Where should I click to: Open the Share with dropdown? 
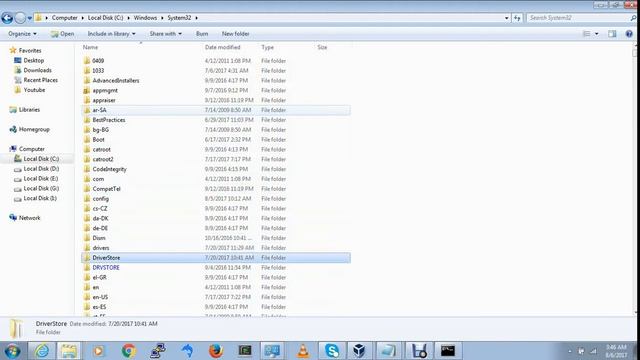click(166, 34)
